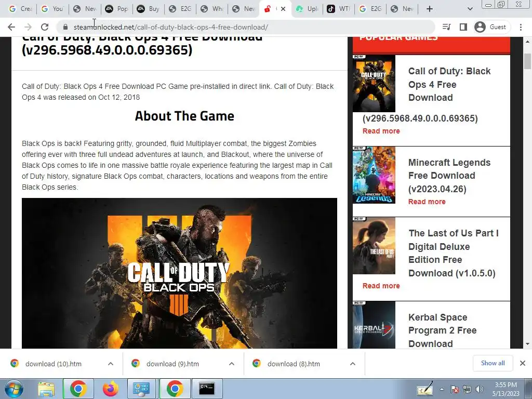The width and height of the screenshot is (532, 399).
Task: Open Windows Explorer from taskbar
Action: 46,389
